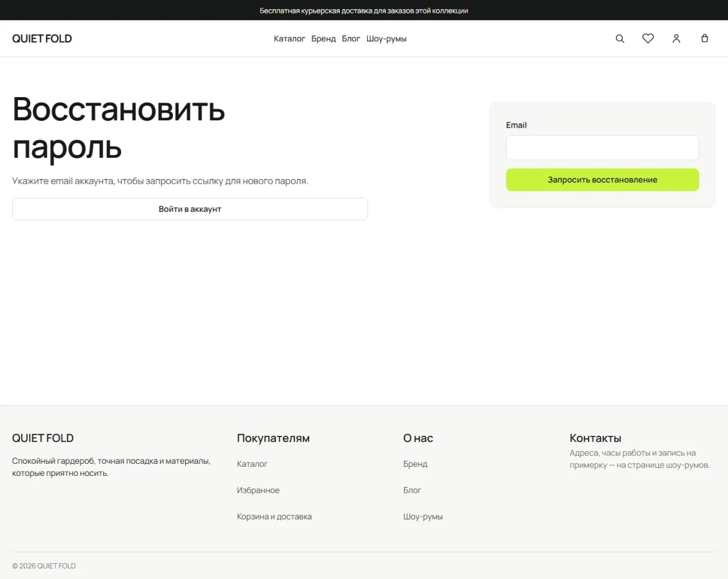Focus the Email input field
This screenshot has width=728, height=579.
pos(602,147)
